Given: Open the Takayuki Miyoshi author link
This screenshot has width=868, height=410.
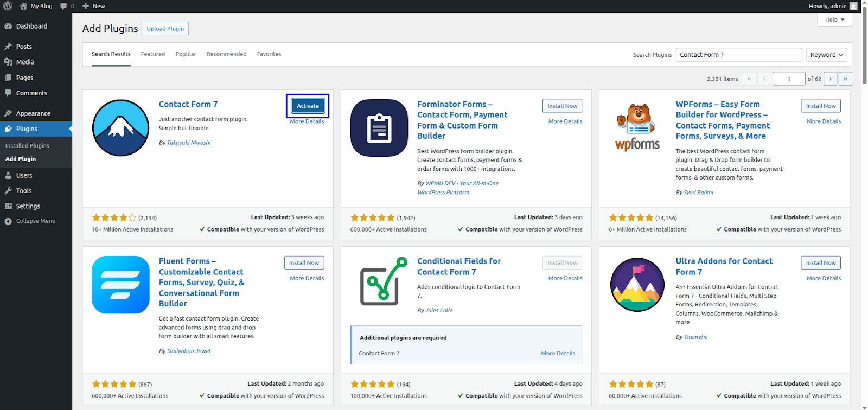Looking at the screenshot, I should [x=188, y=143].
